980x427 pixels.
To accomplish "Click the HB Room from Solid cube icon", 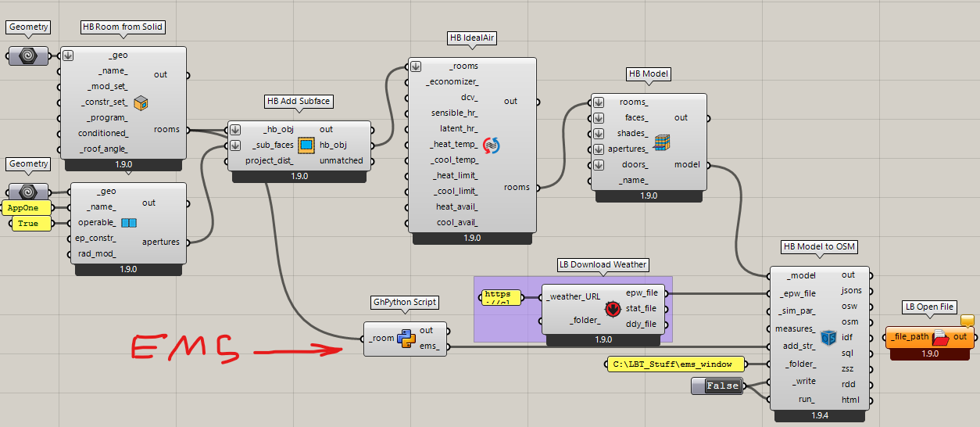I will (x=141, y=102).
